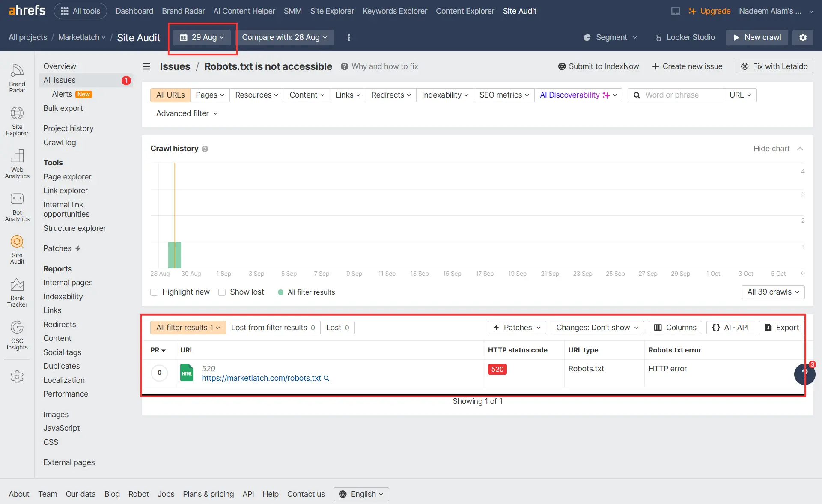Enable the Highlight new checkbox

[154, 292]
